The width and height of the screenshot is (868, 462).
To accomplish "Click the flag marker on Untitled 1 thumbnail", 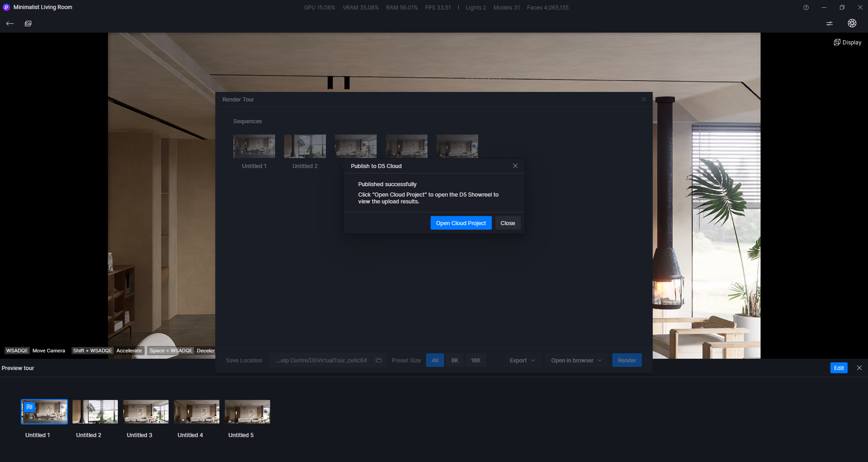I will [29, 407].
